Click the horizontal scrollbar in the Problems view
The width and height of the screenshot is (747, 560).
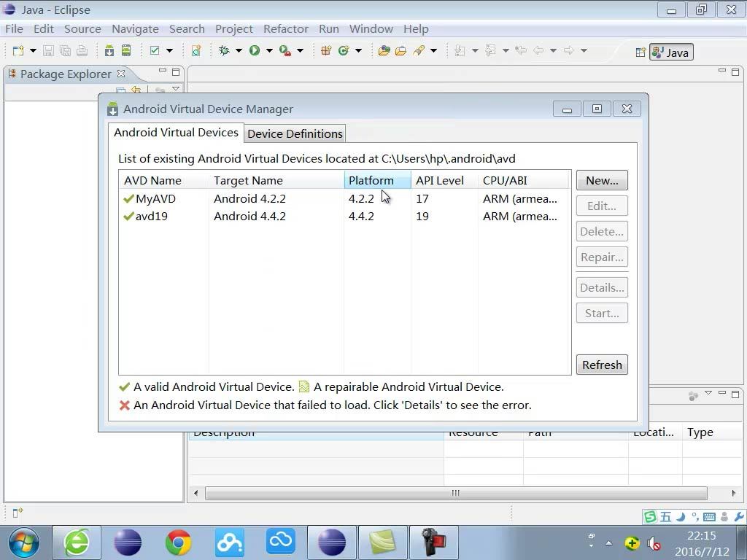click(x=456, y=493)
